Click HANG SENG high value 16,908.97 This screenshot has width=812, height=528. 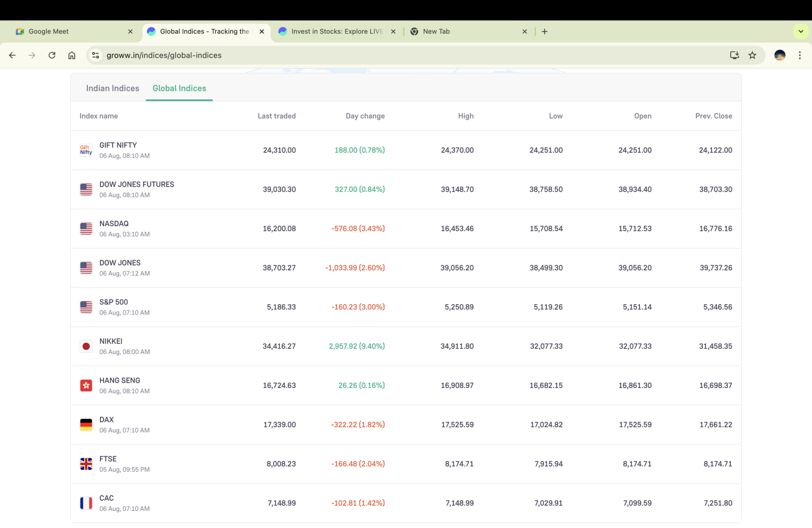(457, 385)
